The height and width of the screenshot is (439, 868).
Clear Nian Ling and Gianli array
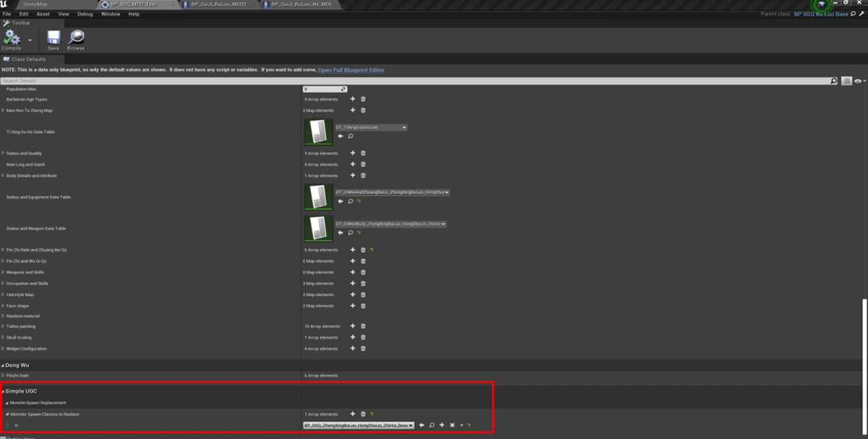point(363,164)
